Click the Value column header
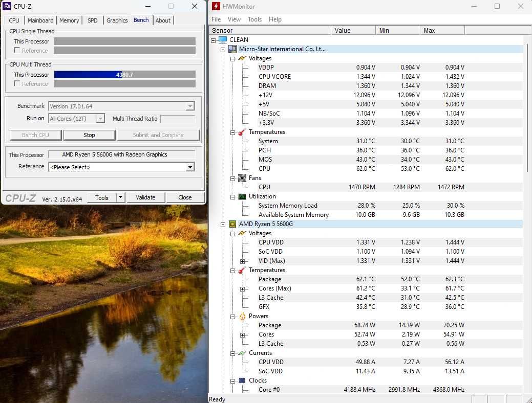The image size is (532, 403). pos(353,30)
